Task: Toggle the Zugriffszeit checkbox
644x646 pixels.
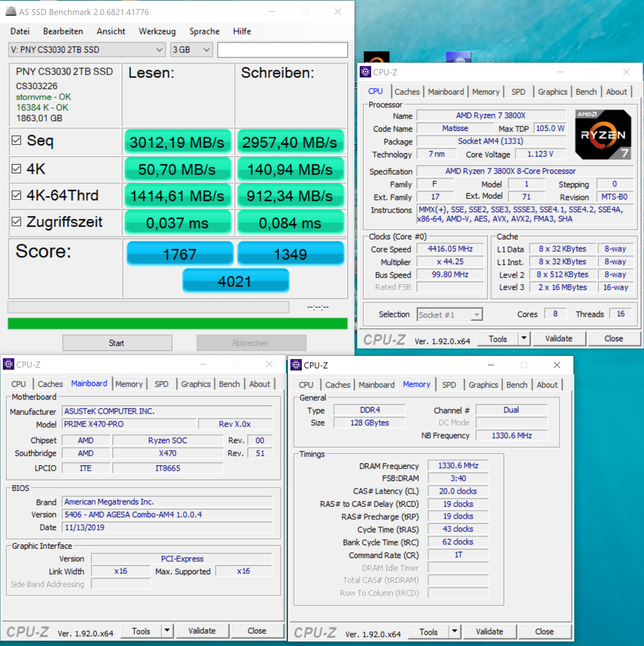Action: [16, 222]
